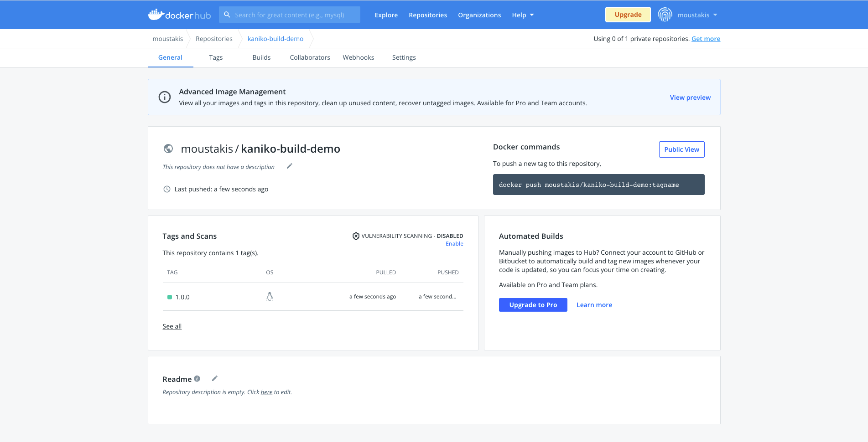
Task: Edit the Readme with pencil icon
Action: pos(215,378)
